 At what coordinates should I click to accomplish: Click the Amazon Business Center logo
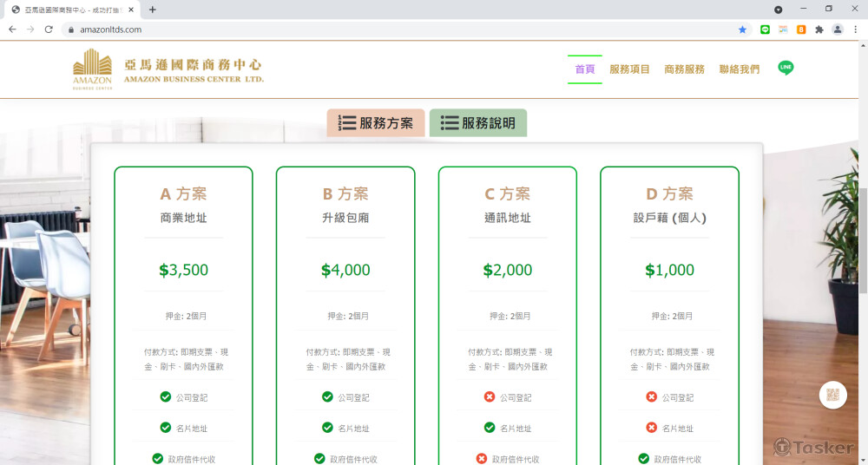pyautogui.click(x=168, y=69)
